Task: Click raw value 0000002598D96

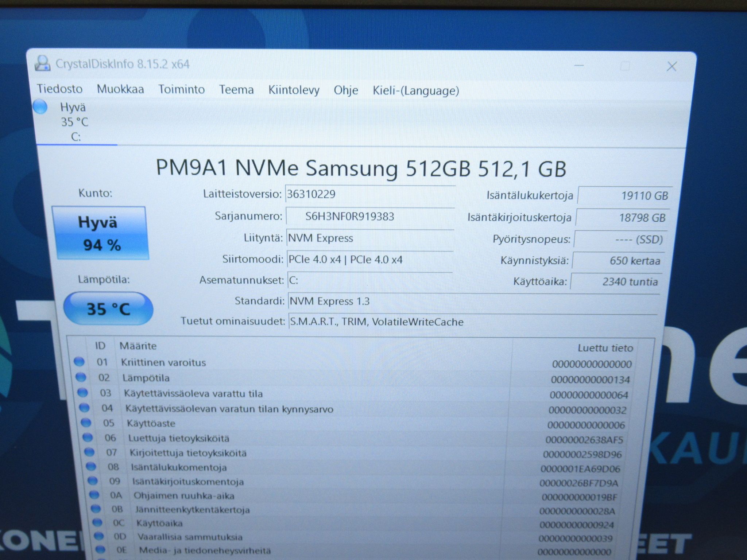Action: pyautogui.click(x=582, y=455)
